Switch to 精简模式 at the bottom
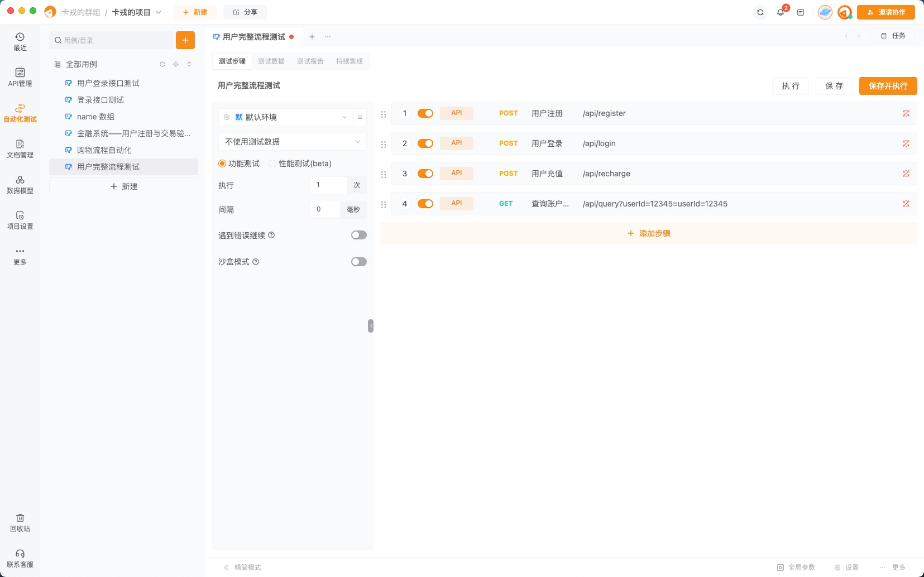The image size is (924, 577). [242, 568]
